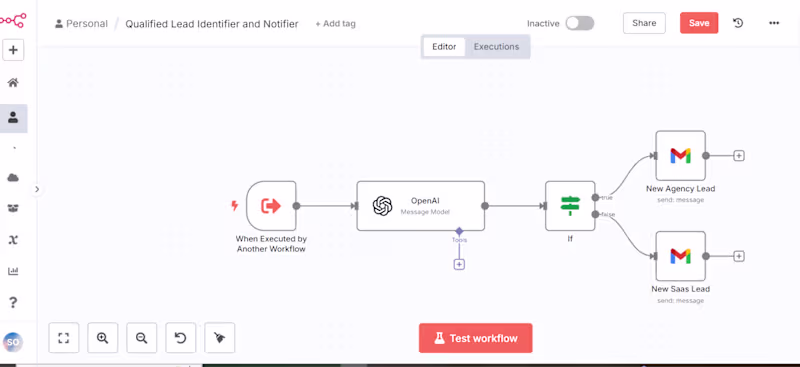Image resolution: width=800 pixels, height=367 pixels.
Task: Click the If node true output connector
Action: tap(595, 198)
